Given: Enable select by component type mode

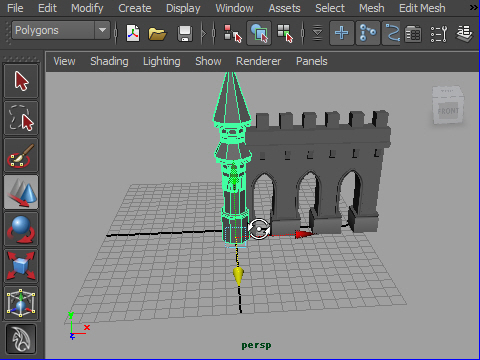Looking at the screenshot, I should 285,33.
